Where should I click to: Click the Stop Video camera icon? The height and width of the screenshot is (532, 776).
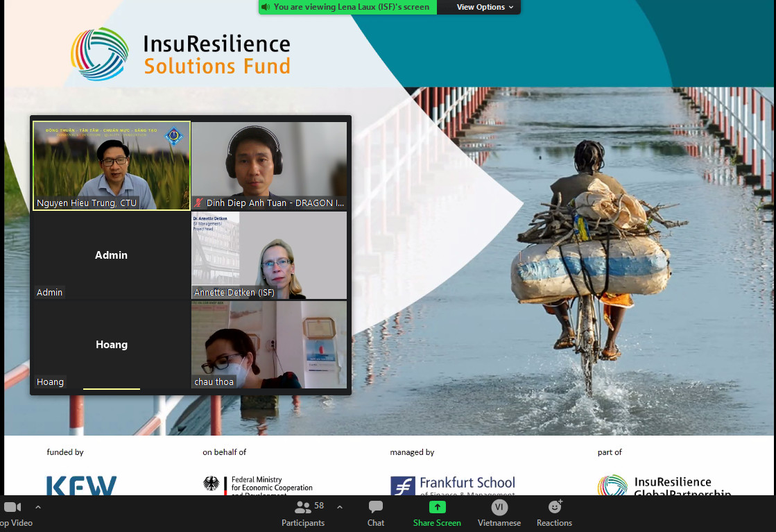tap(12, 508)
